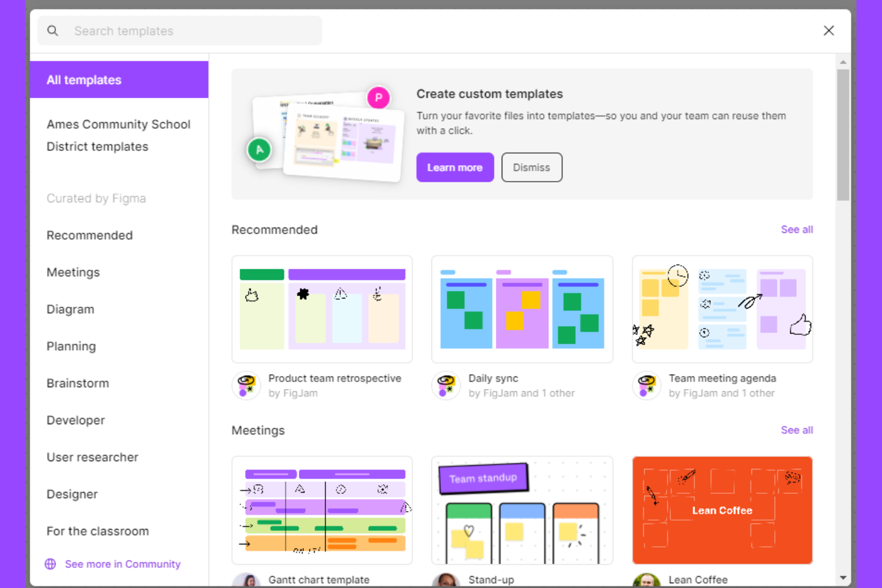This screenshot has width=882, height=588.
Task: Open the Daily sync template thumbnail
Action: pyautogui.click(x=522, y=309)
